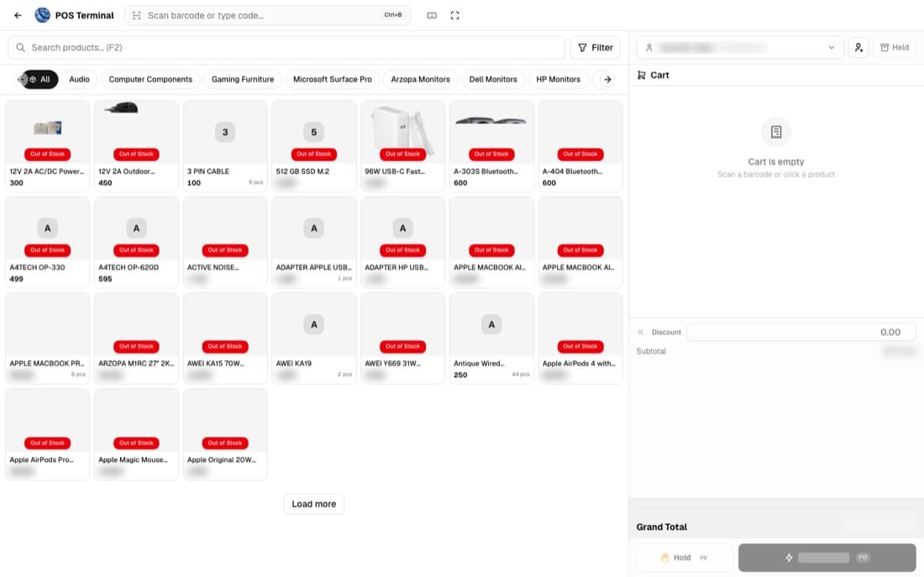Click the grey checkout button

[827, 558]
